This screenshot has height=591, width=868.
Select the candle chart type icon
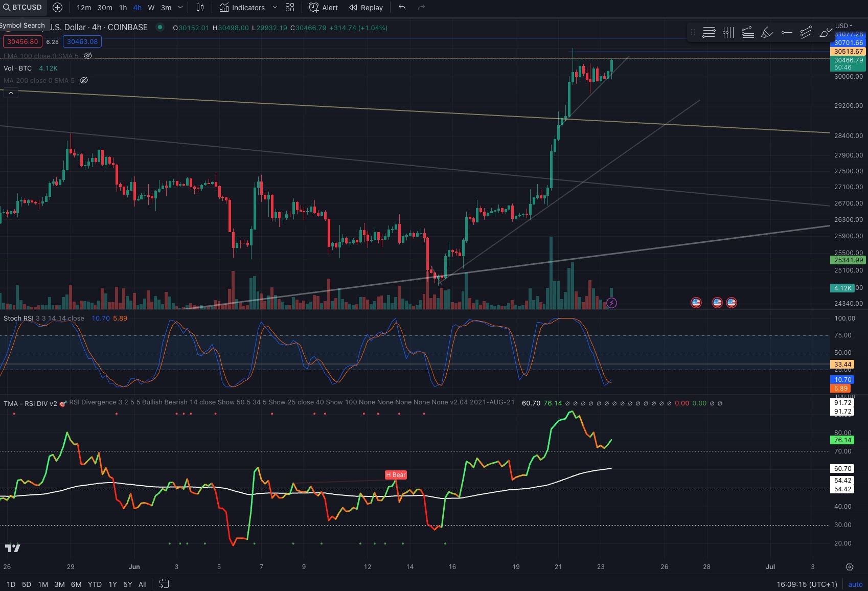199,7
